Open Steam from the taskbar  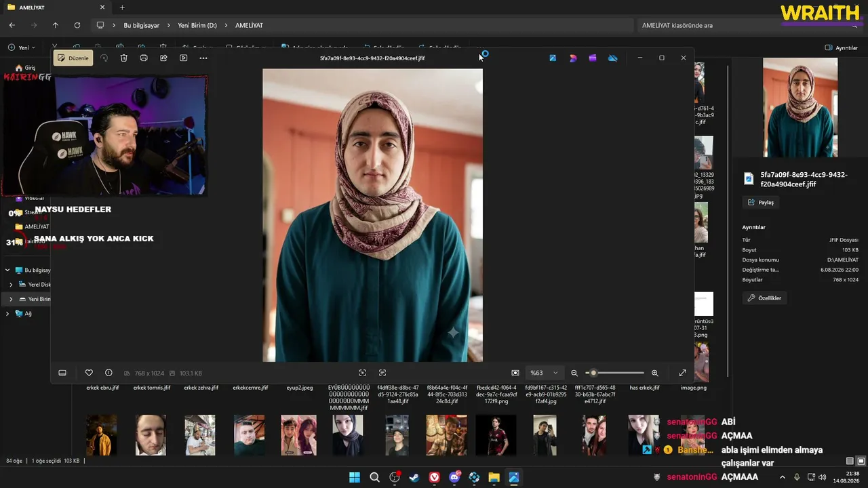coord(414,477)
